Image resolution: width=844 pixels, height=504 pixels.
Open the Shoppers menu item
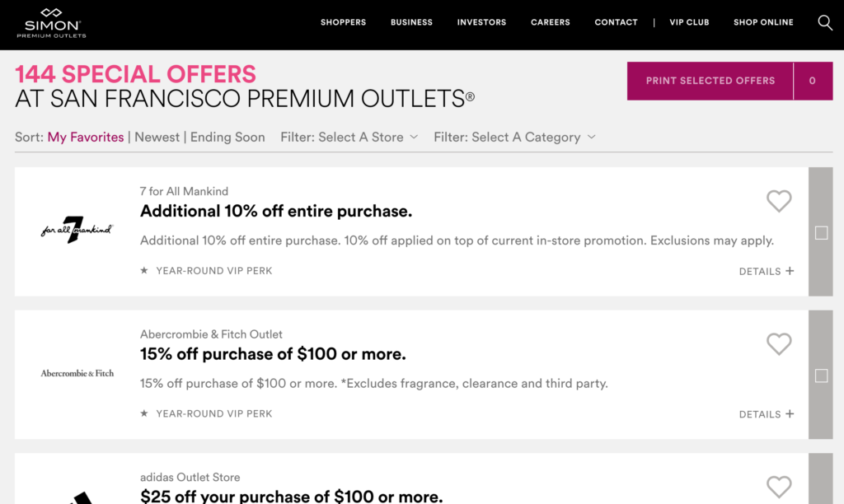click(343, 22)
